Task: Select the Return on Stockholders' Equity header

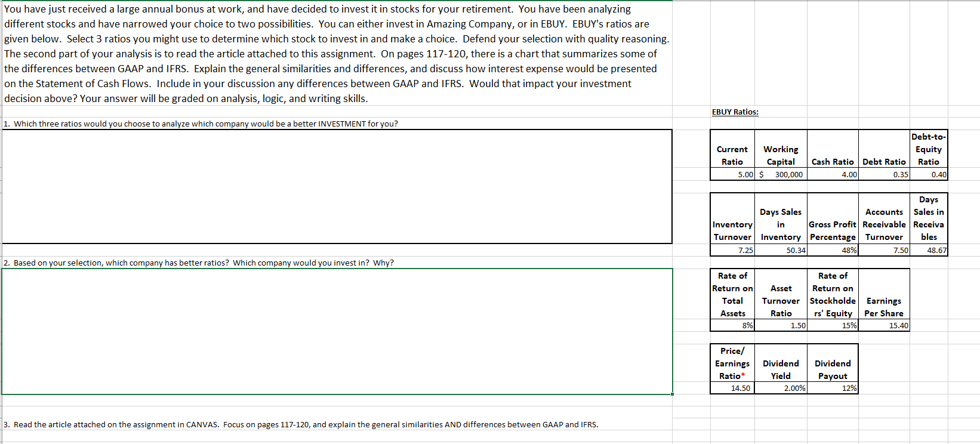Action: [833, 294]
